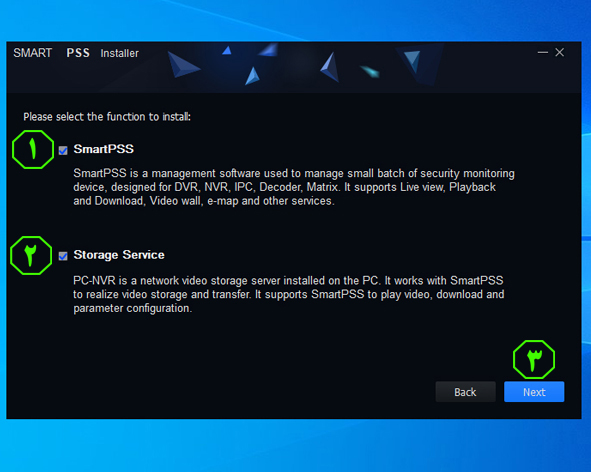Screen dimensions: 591x472
Task: Minimize the SmartPSS installer window
Action: tap(542, 52)
